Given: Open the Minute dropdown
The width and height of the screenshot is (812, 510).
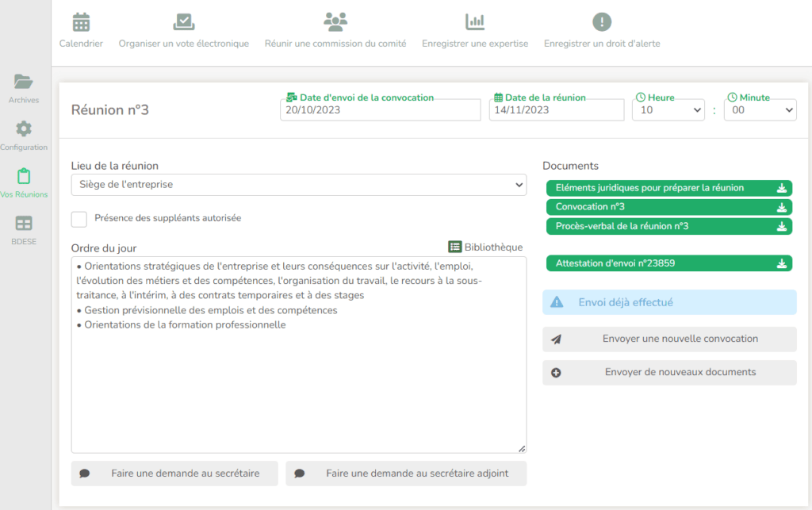Looking at the screenshot, I should [760, 110].
